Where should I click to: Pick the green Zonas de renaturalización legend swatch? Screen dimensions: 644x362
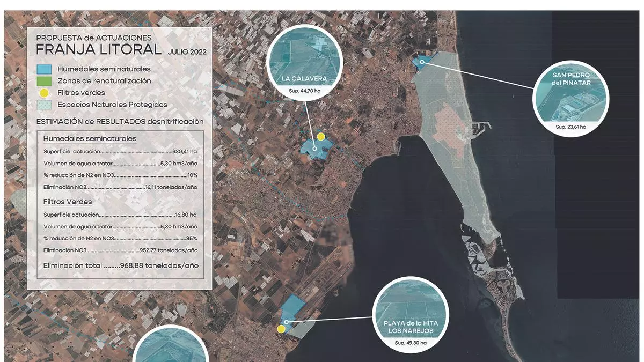click(x=44, y=81)
